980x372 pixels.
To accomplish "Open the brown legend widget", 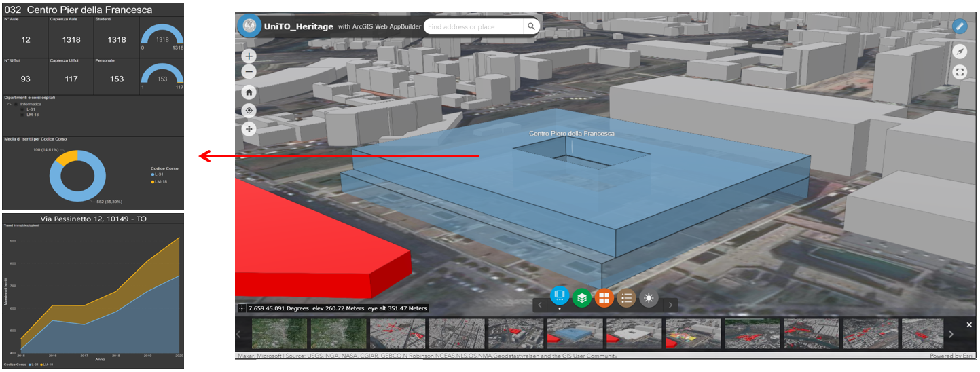I will (627, 297).
